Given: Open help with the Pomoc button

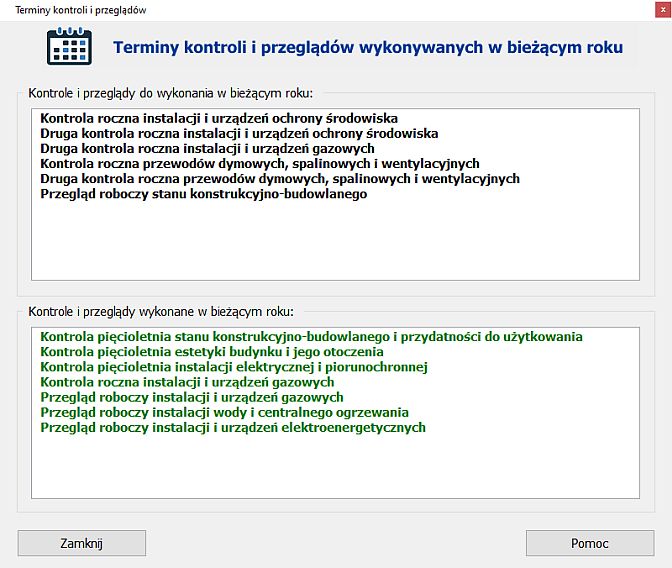Looking at the screenshot, I should point(589,543).
